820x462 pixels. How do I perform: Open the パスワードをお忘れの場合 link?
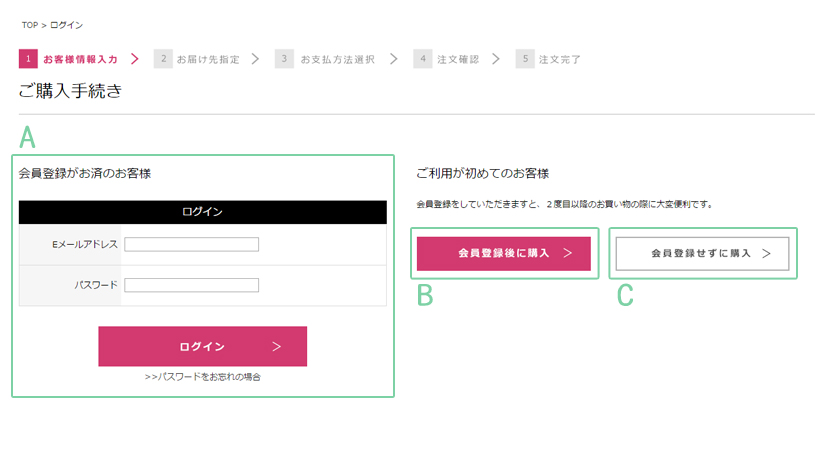[202, 377]
